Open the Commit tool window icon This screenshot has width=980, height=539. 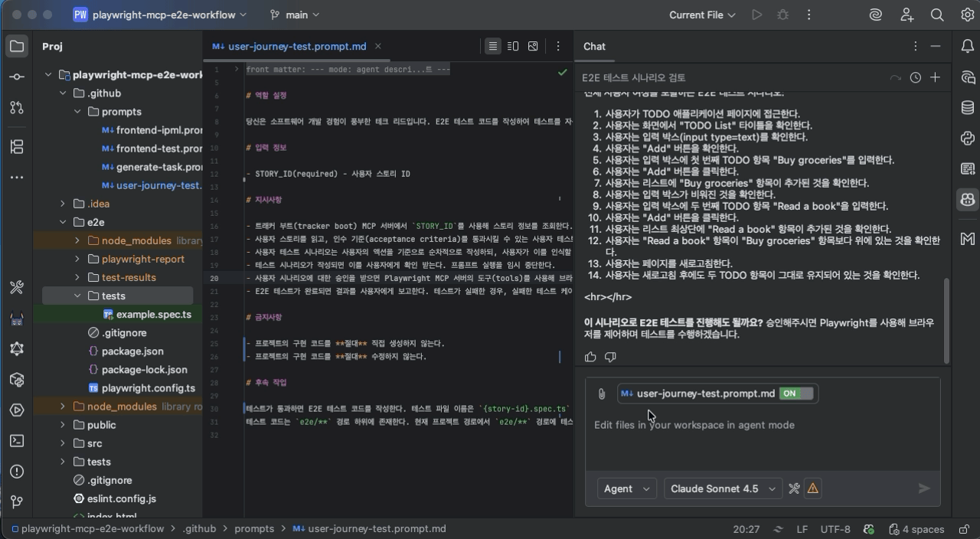pyautogui.click(x=16, y=77)
